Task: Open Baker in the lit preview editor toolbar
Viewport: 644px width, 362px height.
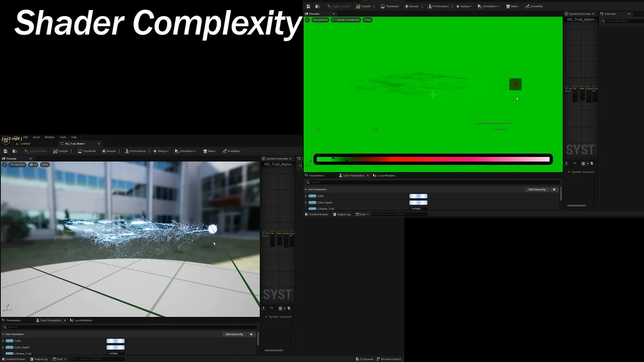Action: click(209, 151)
